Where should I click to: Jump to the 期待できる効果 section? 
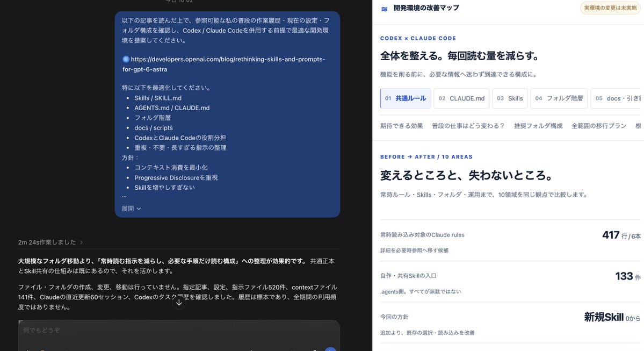click(x=401, y=126)
